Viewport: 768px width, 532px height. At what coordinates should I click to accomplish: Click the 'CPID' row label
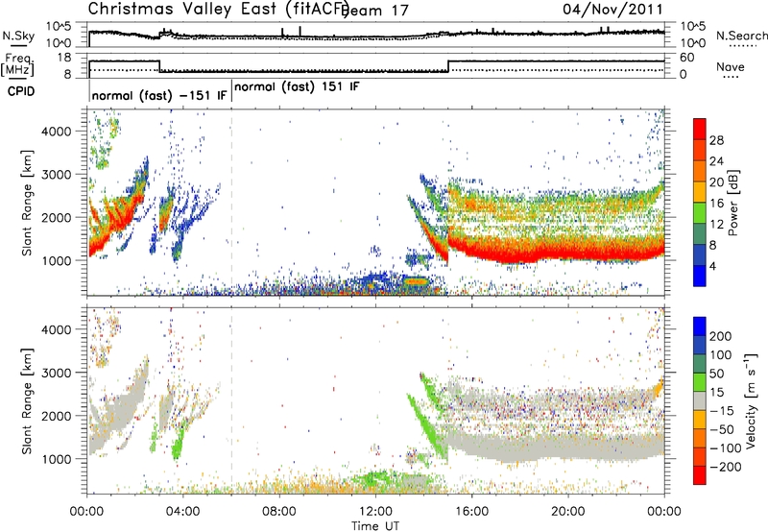pos(21,91)
